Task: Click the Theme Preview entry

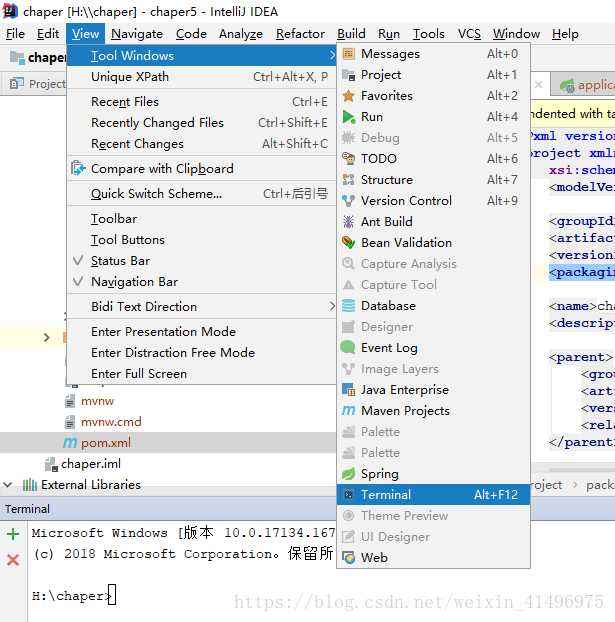Action: [x=433, y=516]
